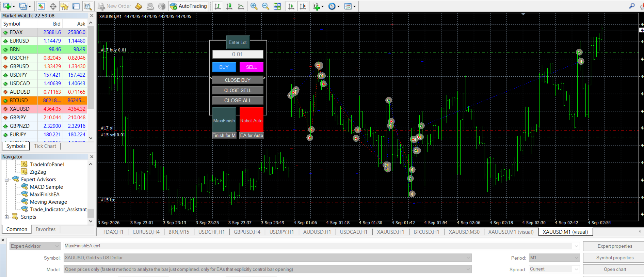
Task: Click the magenta SELL button
Action: (251, 67)
